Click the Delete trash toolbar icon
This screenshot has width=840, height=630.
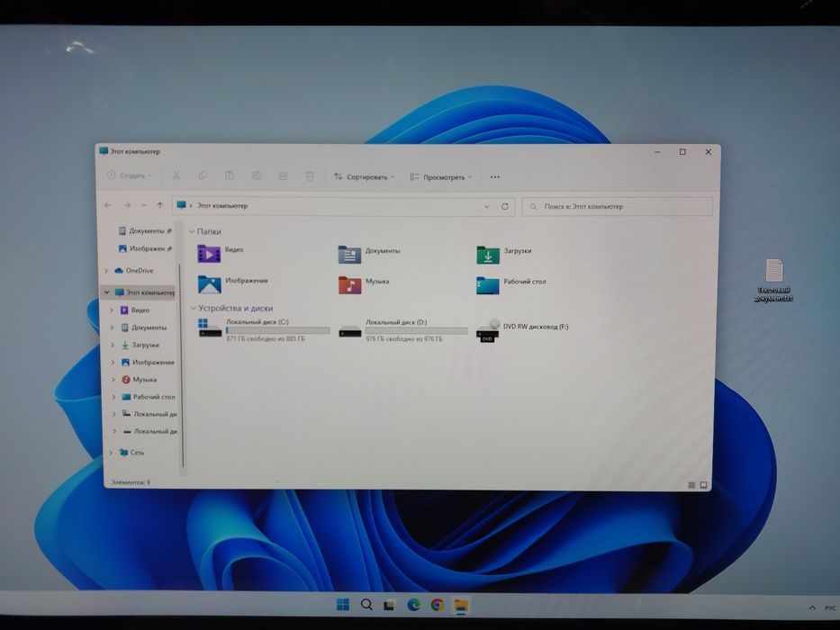click(310, 175)
